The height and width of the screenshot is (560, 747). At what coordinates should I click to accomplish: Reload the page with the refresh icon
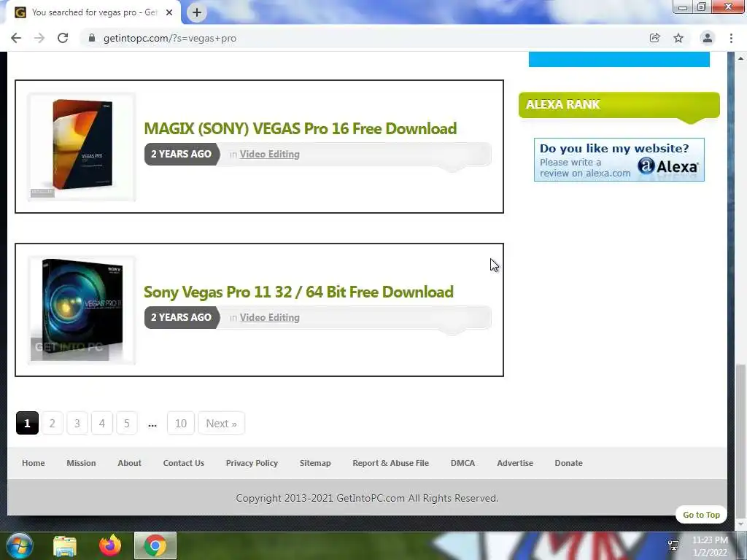[x=63, y=38]
